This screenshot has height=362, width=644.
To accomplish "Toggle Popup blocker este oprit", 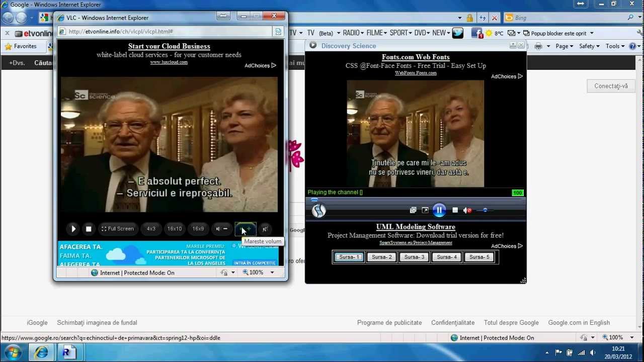I will (x=558, y=33).
